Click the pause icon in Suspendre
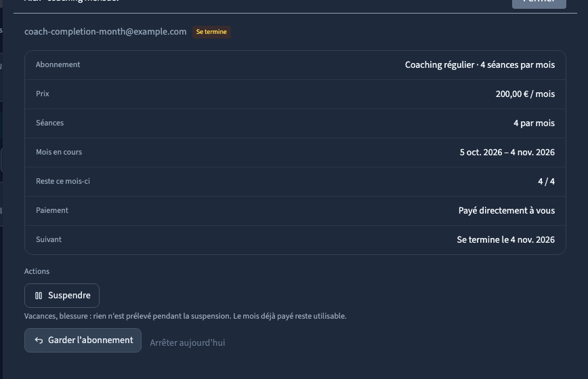This screenshot has width=588, height=379. pyautogui.click(x=39, y=296)
